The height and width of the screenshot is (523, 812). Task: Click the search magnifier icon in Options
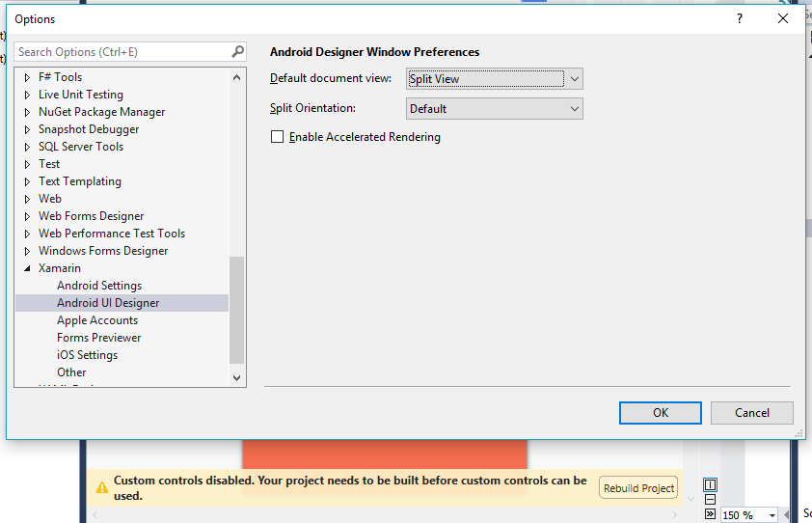pyautogui.click(x=238, y=52)
